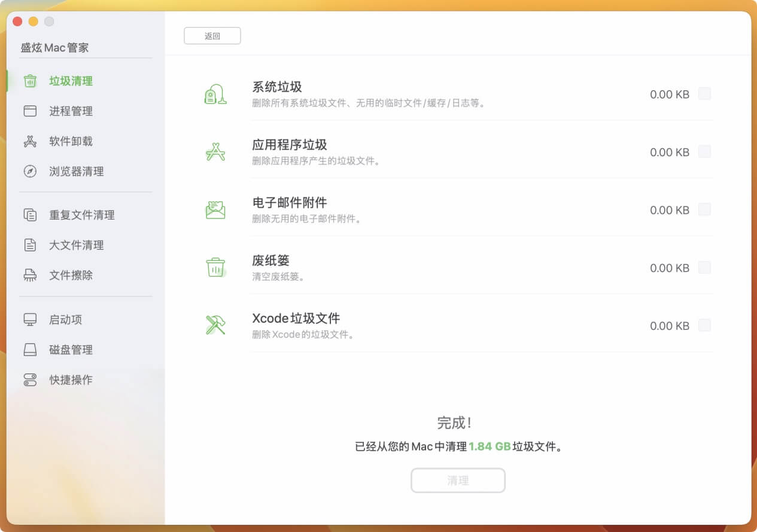757x532 pixels.
Task: Open 启动项 via the monitor icon
Action: point(29,320)
